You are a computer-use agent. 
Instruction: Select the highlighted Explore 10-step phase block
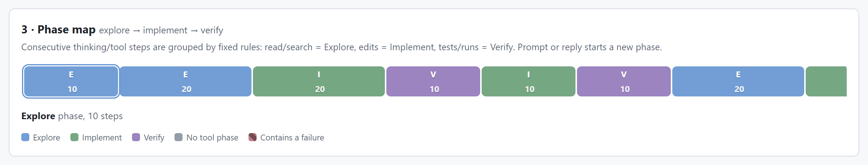71,81
